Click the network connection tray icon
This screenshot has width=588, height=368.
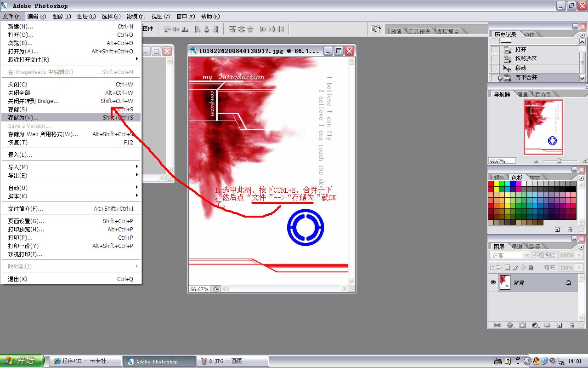pyautogui.click(x=544, y=361)
